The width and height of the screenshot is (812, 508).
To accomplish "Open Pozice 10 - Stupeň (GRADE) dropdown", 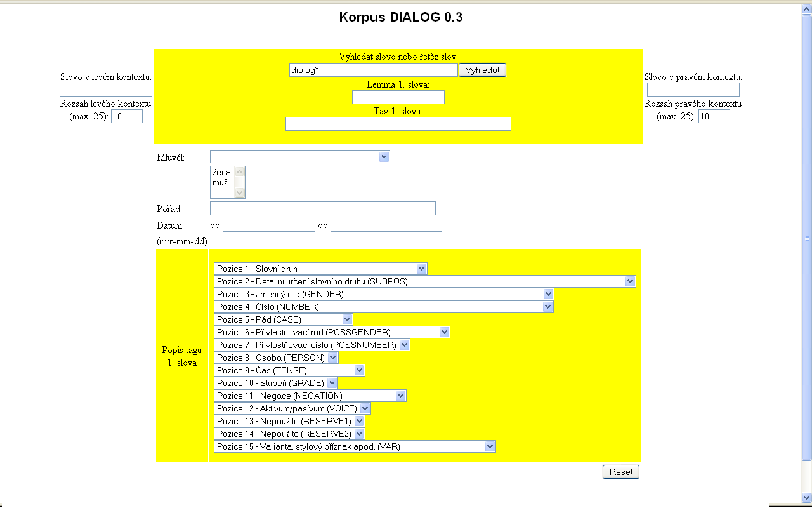I will point(276,383).
